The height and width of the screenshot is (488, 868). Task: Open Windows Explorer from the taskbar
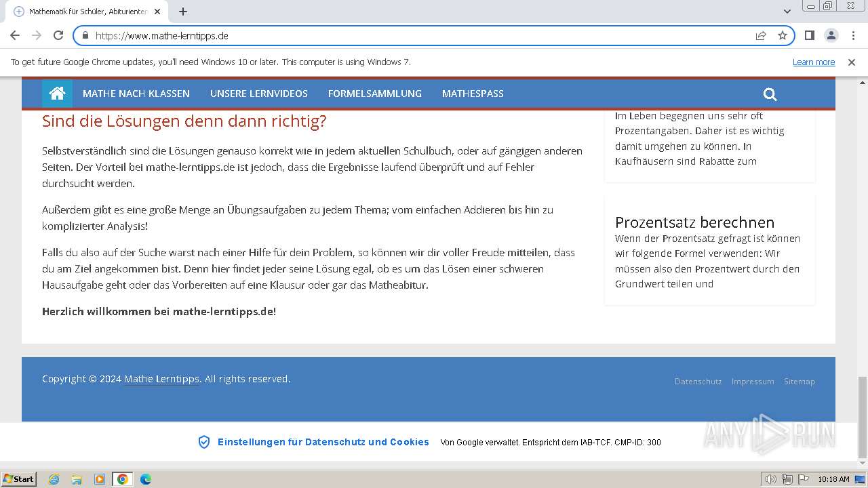point(77,479)
